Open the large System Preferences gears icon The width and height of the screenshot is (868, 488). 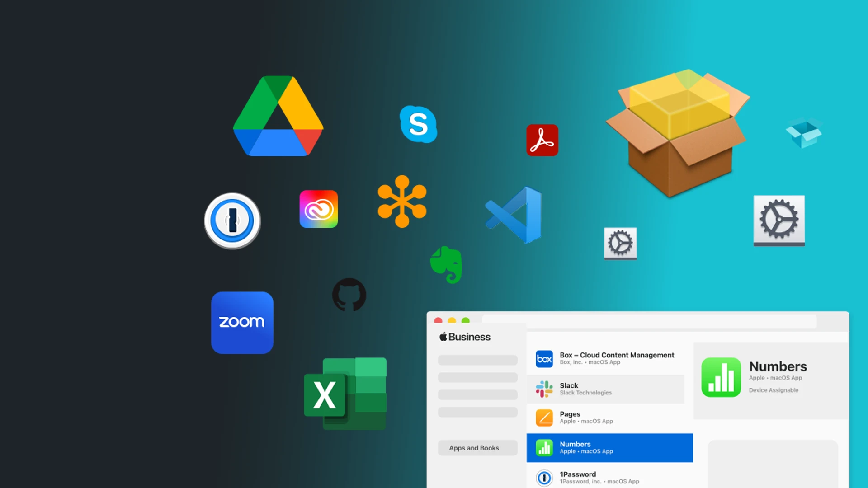778,221
